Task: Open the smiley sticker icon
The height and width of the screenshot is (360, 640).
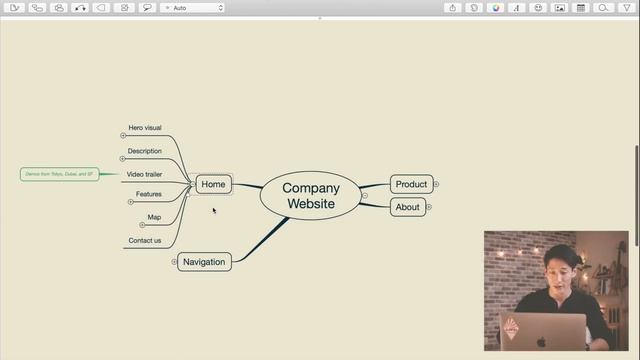Action: pyautogui.click(x=538, y=8)
